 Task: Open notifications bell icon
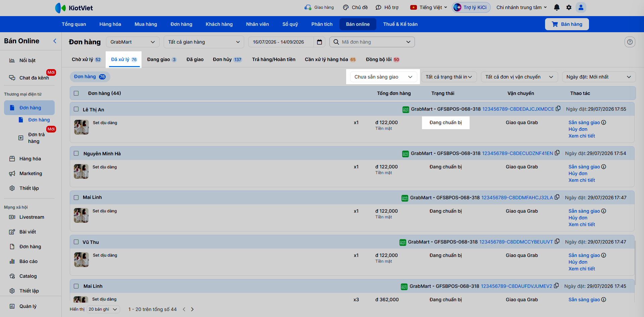tap(557, 7)
